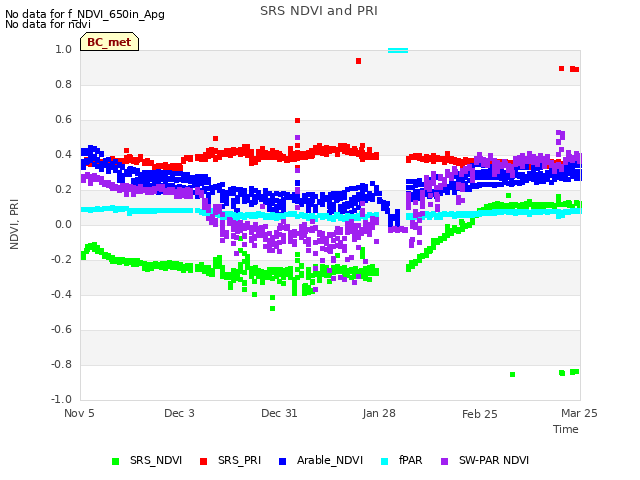Viewport: 640px width, 480px height.
Task: Click the red SRS_PRI outlier point at 0.6
Action: coord(298,120)
